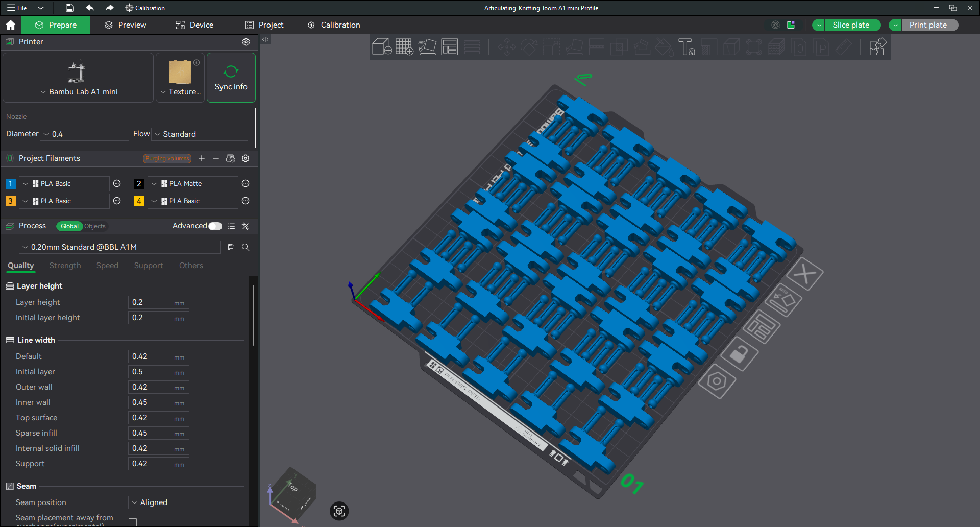Select the Move tool icon

(507, 47)
